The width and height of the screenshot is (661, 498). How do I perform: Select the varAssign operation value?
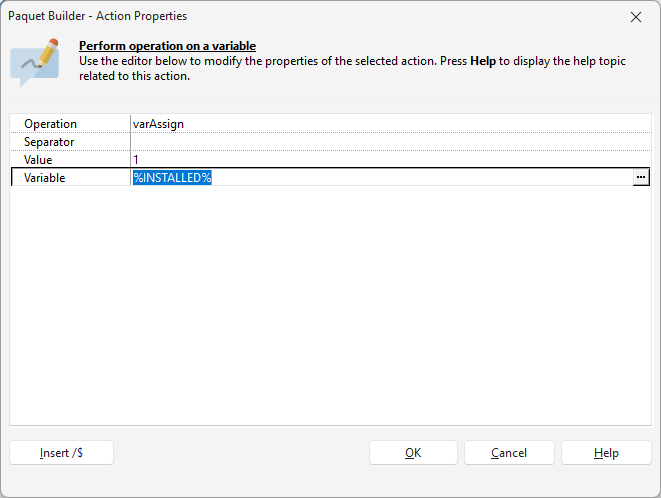coord(158,124)
